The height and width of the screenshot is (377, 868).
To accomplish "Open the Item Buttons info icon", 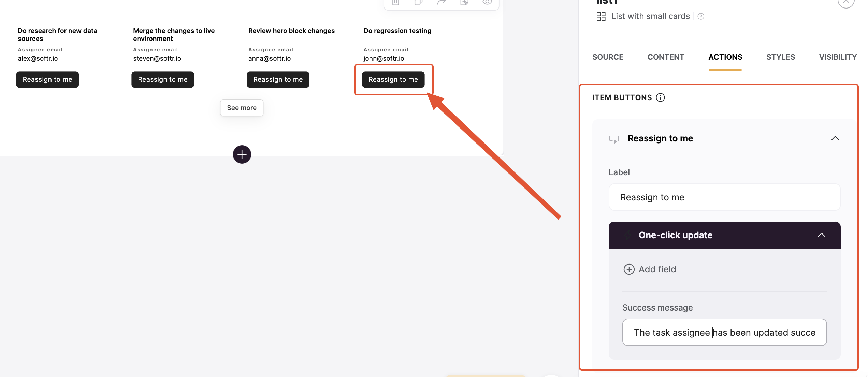I will [x=661, y=97].
